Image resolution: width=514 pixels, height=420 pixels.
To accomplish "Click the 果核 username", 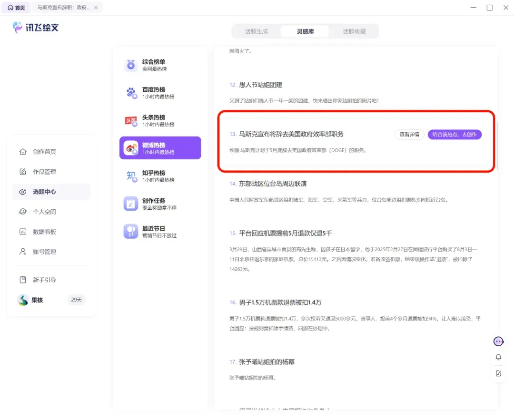I will [37, 300].
